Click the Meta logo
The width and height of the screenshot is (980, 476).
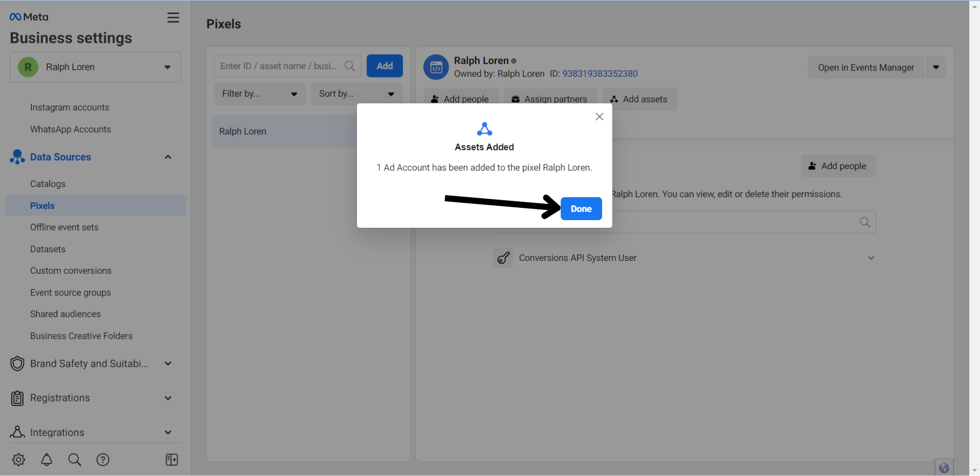[x=29, y=17]
